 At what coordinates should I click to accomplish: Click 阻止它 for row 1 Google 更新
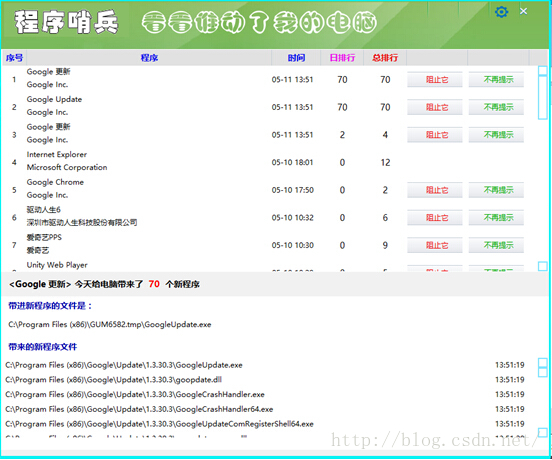[435, 80]
